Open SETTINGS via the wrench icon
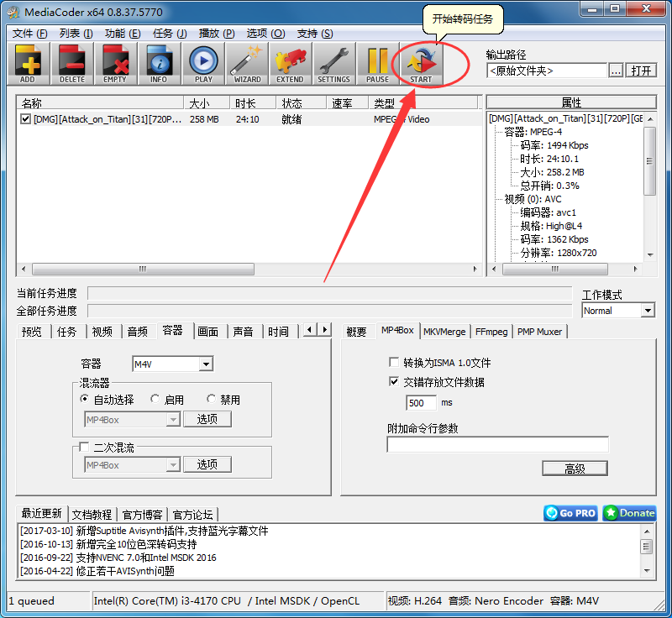The height and width of the screenshot is (618, 672). click(334, 63)
